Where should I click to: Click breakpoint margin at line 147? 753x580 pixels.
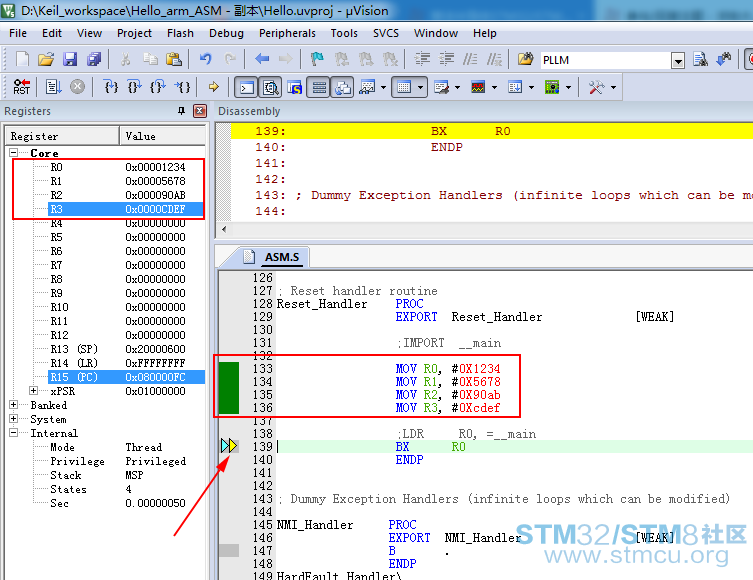[229, 551]
